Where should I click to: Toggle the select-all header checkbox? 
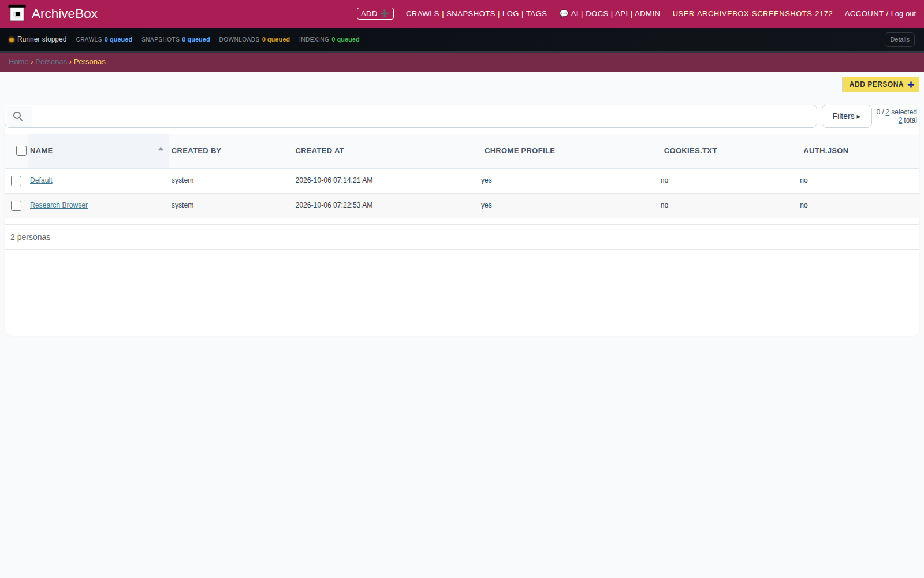tap(21, 151)
